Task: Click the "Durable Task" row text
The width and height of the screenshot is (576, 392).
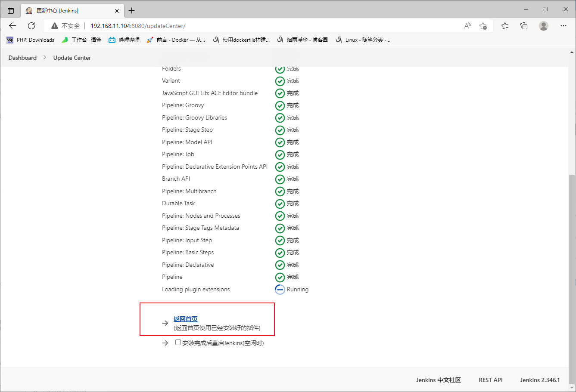Action: tap(178, 203)
